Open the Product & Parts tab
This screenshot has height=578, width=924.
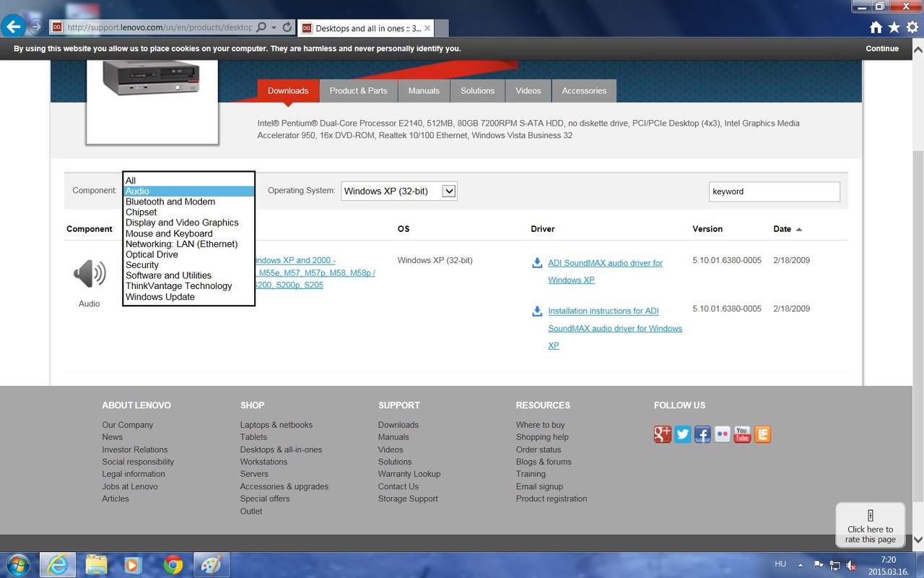click(x=358, y=91)
